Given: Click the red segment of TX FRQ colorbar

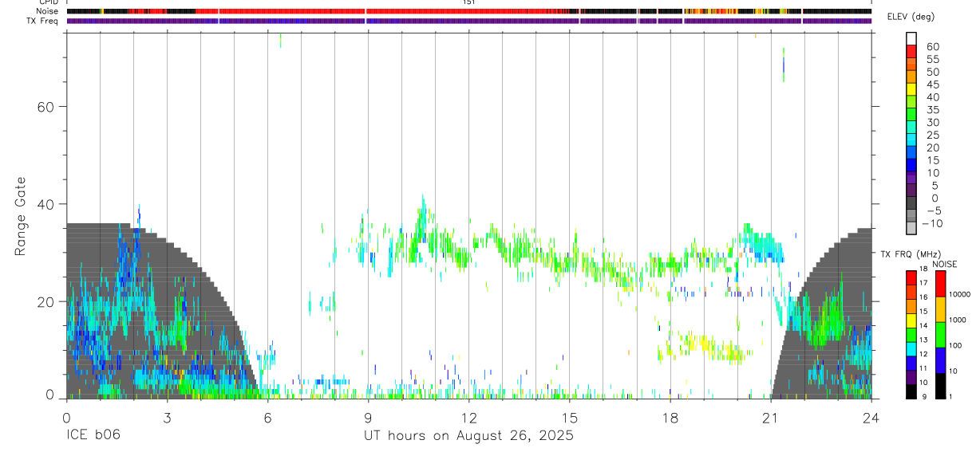Looking at the screenshot, I should pos(911,277).
